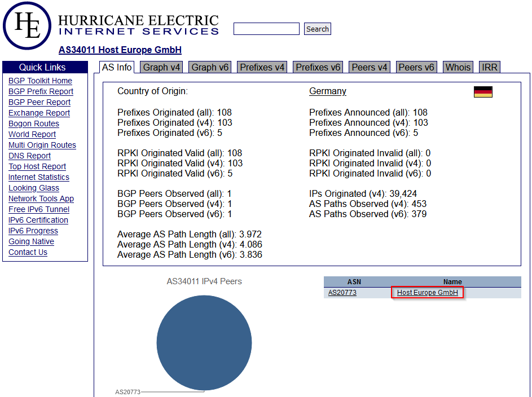The width and height of the screenshot is (532, 397).
Task: Click the 'Country of Origin:' label
Action: (x=153, y=91)
